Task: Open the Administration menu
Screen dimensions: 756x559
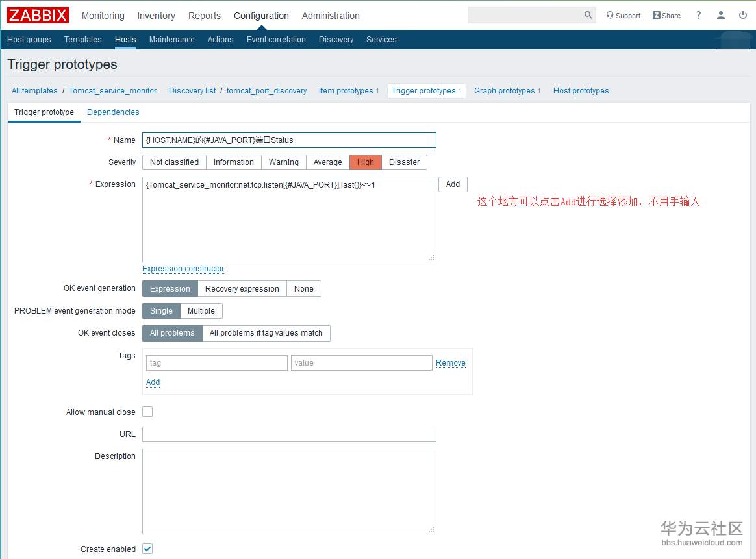Action: [x=331, y=16]
